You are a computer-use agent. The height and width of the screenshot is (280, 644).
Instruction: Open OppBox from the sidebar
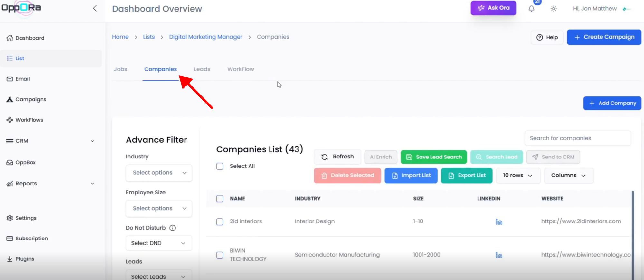[x=25, y=162]
